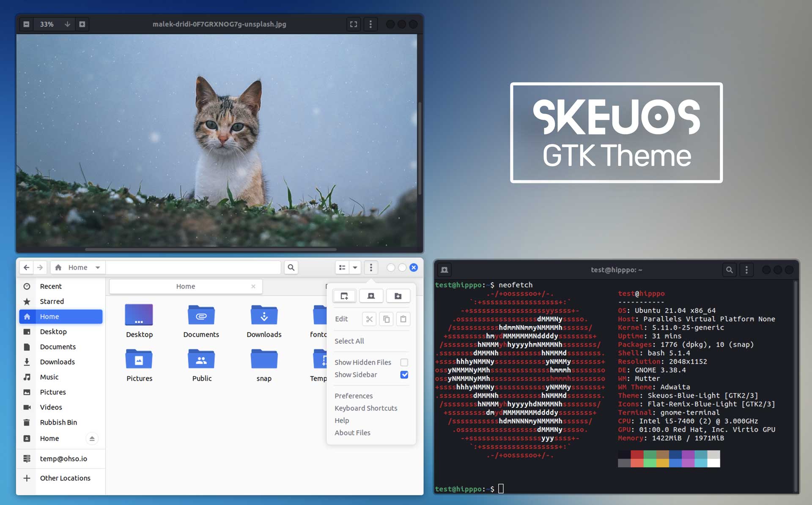Open Preferences from popover menu
Image resolution: width=812 pixels, height=505 pixels.
coord(354,396)
